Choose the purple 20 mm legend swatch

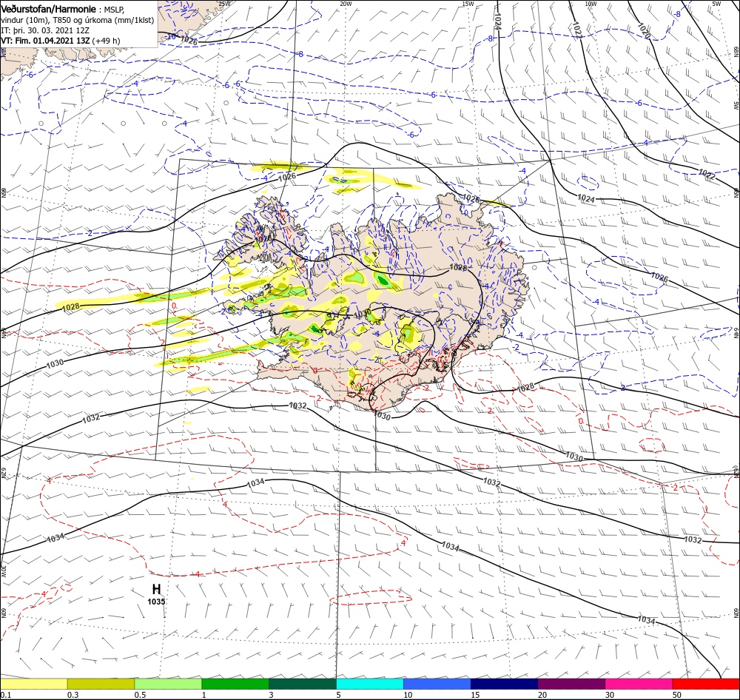[x=571, y=684]
